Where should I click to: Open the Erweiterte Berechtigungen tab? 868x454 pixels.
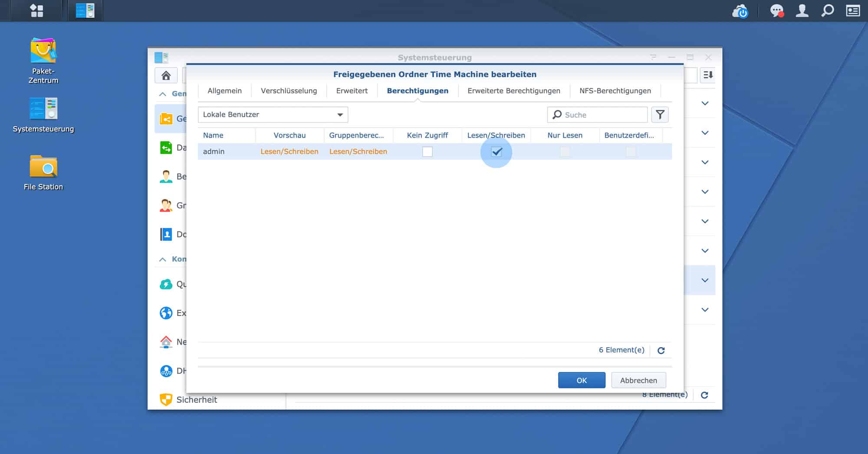pos(514,91)
